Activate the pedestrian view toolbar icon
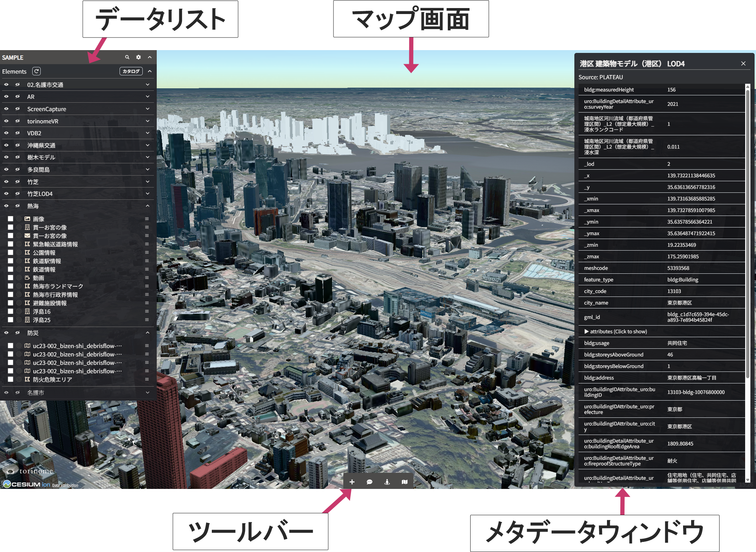This screenshot has width=756, height=552. 387,482
